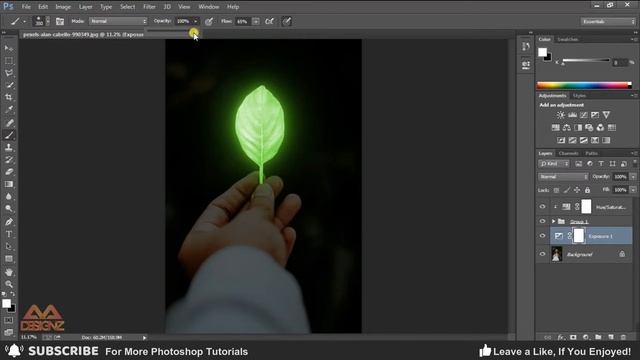Select the Rectangular Marquee tool
Screen dimensions: 640x360
point(9,61)
